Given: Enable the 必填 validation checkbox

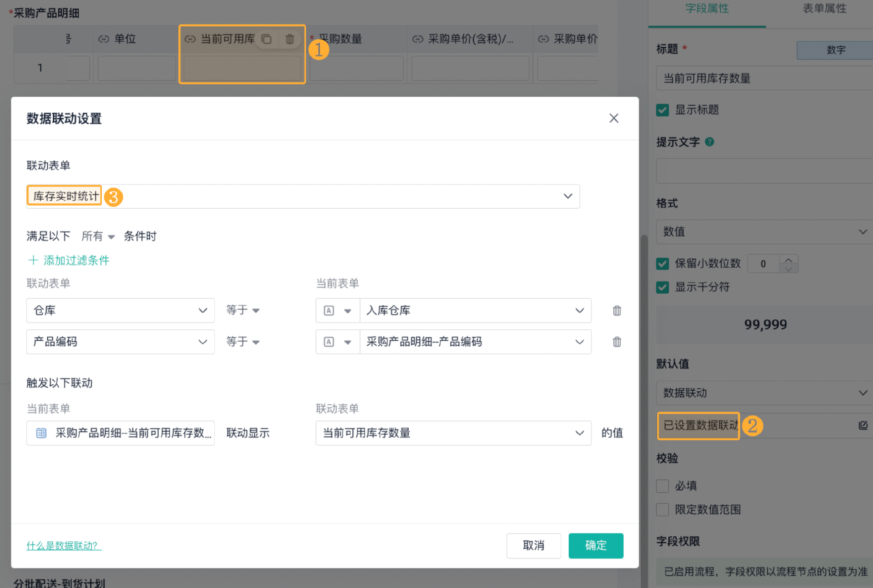Looking at the screenshot, I should (x=662, y=486).
